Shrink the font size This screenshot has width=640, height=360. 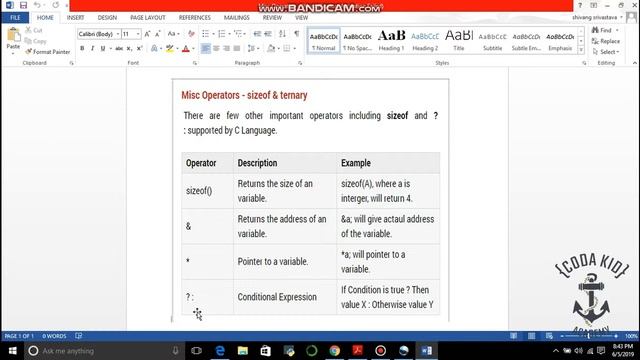coord(158,34)
